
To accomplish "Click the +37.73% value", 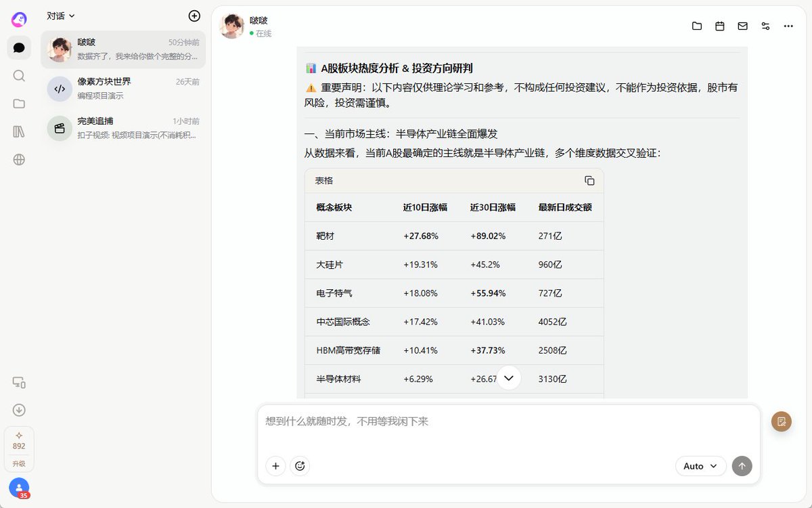I will [488, 350].
